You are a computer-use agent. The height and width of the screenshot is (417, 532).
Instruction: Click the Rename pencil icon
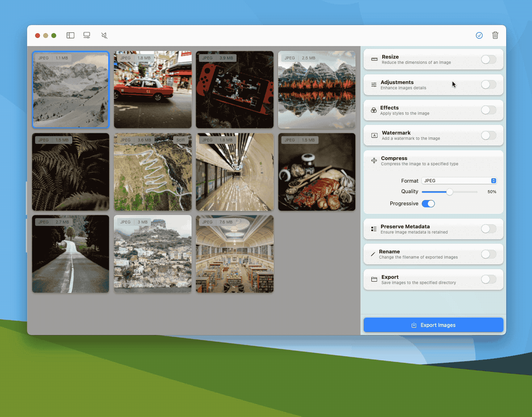click(x=373, y=254)
